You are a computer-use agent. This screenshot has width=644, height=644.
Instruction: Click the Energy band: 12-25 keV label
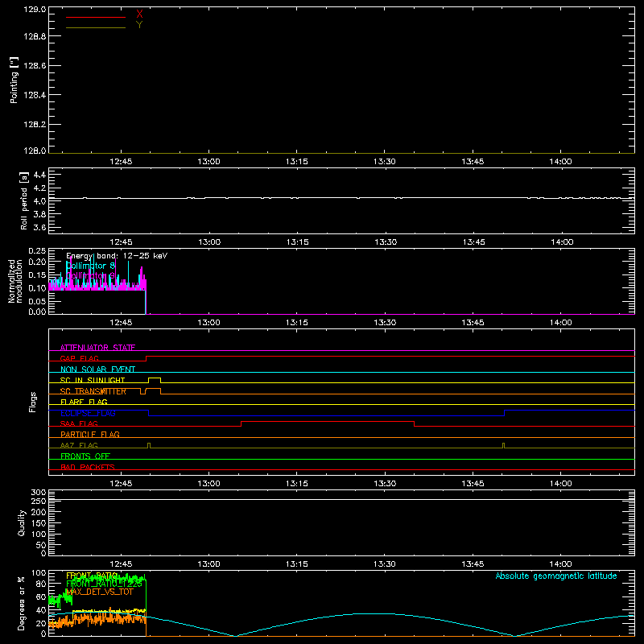(x=117, y=256)
